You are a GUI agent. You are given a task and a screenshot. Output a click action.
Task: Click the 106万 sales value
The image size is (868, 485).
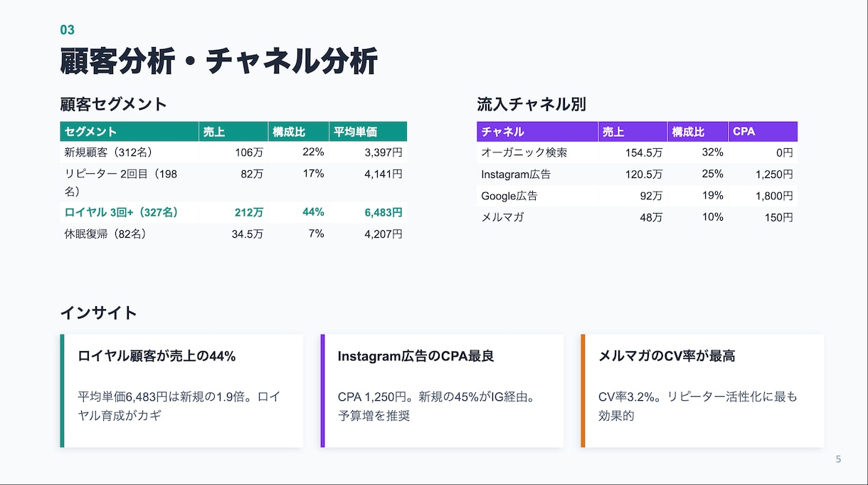(249, 152)
